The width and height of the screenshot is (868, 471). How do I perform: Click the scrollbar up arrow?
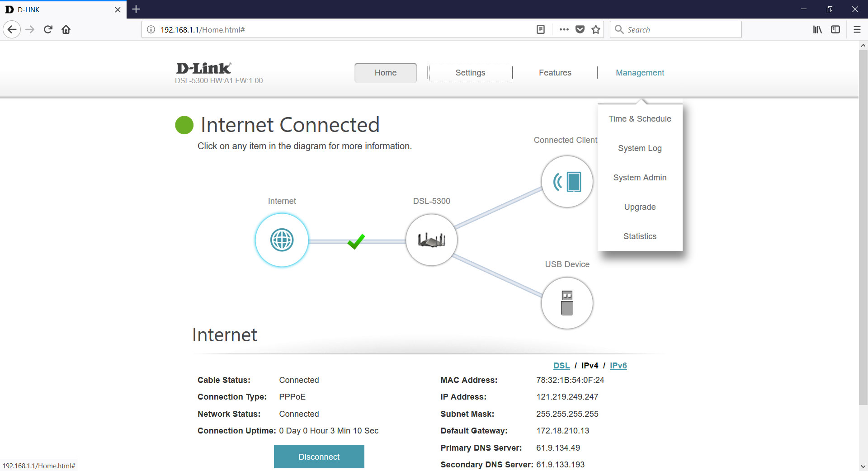[x=863, y=45]
